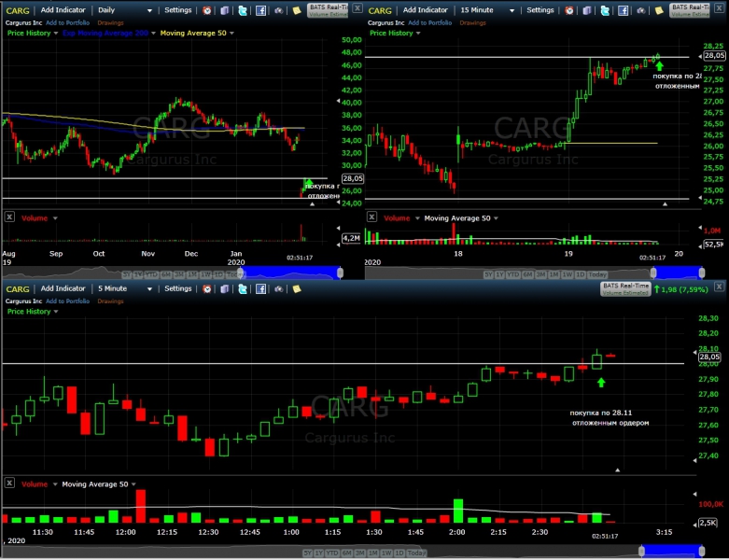Open Settings in 5 Minute chart
This screenshot has width=729, height=560.
(x=177, y=288)
